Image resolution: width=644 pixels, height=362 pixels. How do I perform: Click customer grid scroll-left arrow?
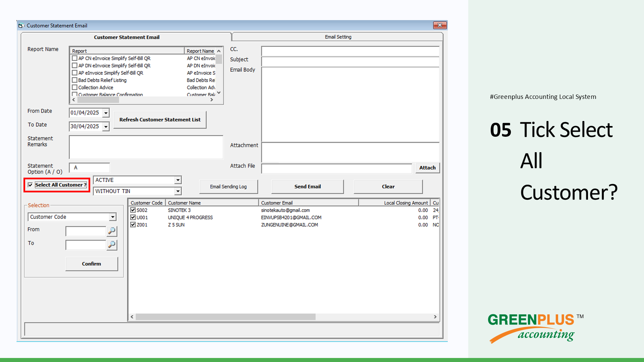132,317
